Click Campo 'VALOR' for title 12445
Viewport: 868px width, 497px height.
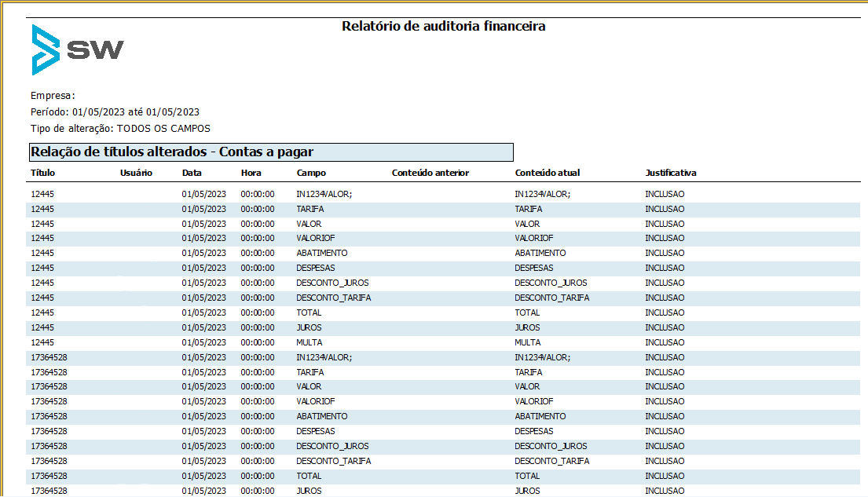pos(309,224)
